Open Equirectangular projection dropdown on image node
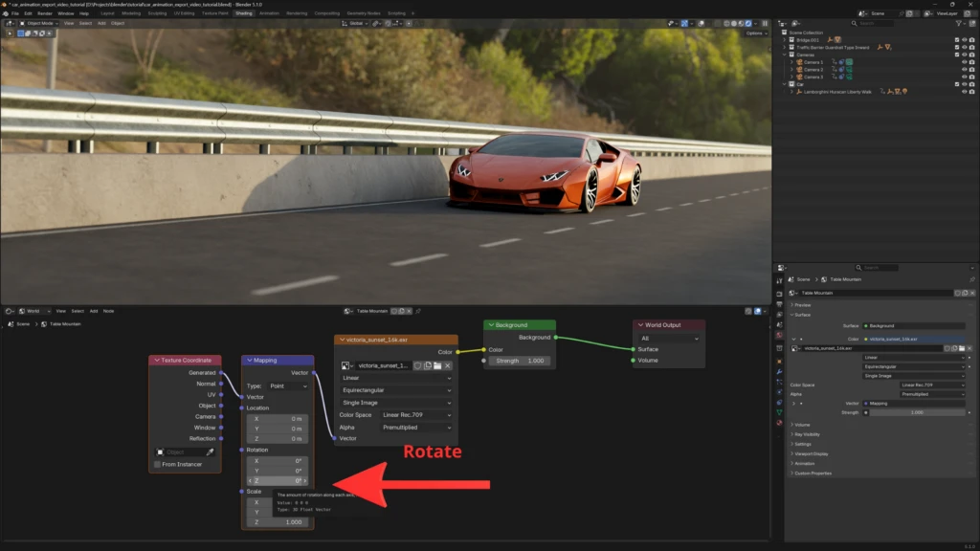The width and height of the screenshot is (980, 551). coord(396,390)
